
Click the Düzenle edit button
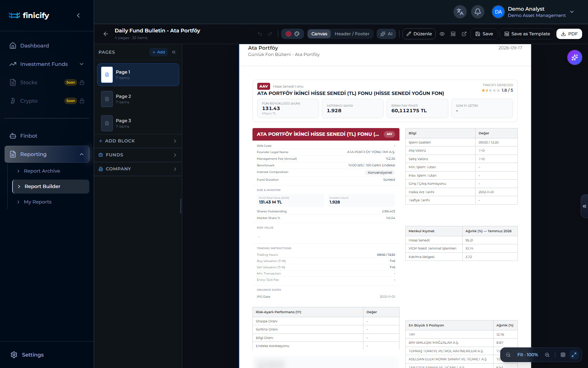click(x=419, y=34)
